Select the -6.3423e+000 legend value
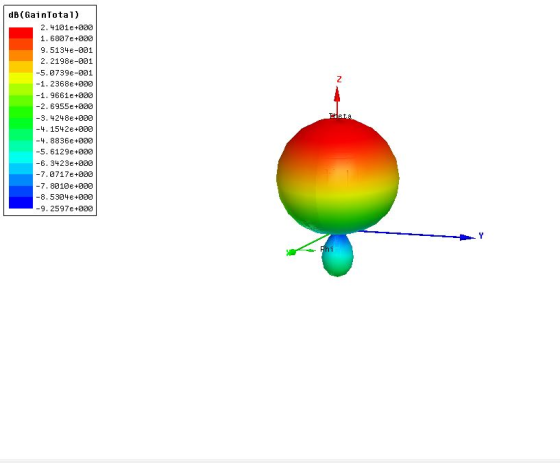Screen dimensions: 560x463 click(65, 163)
